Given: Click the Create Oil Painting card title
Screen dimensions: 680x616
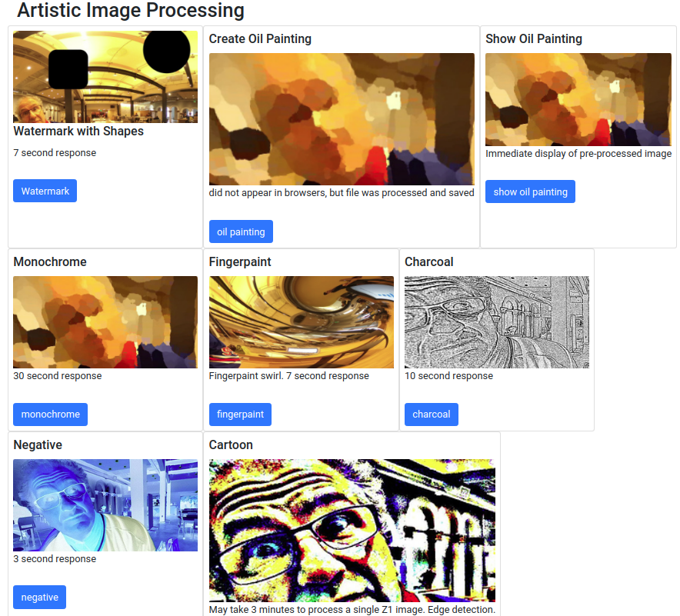Looking at the screenshot, I should [260, 38].
